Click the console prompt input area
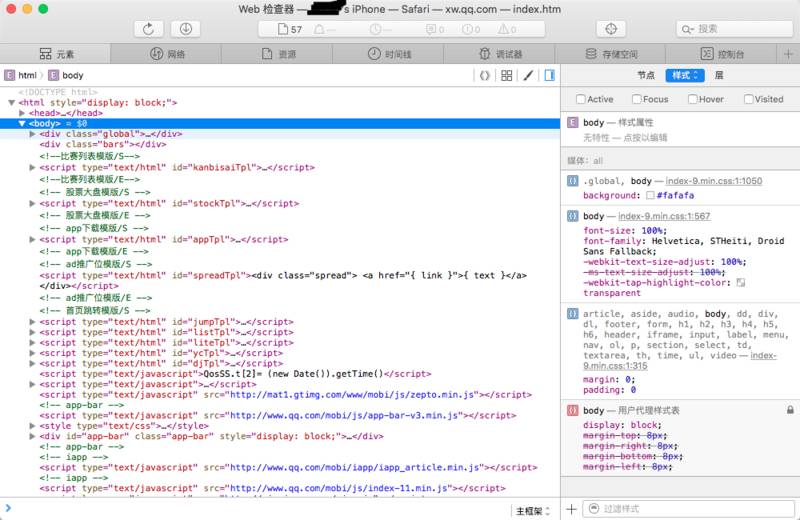Image resolution: width=800 pixels, height=520 pixels. tap(260, 509)
